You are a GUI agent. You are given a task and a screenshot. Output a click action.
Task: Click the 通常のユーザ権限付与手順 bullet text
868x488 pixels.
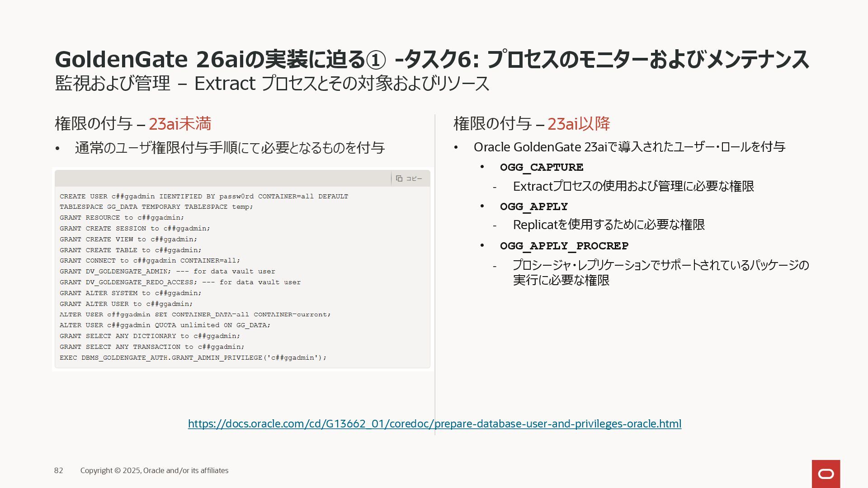(230, 148)
